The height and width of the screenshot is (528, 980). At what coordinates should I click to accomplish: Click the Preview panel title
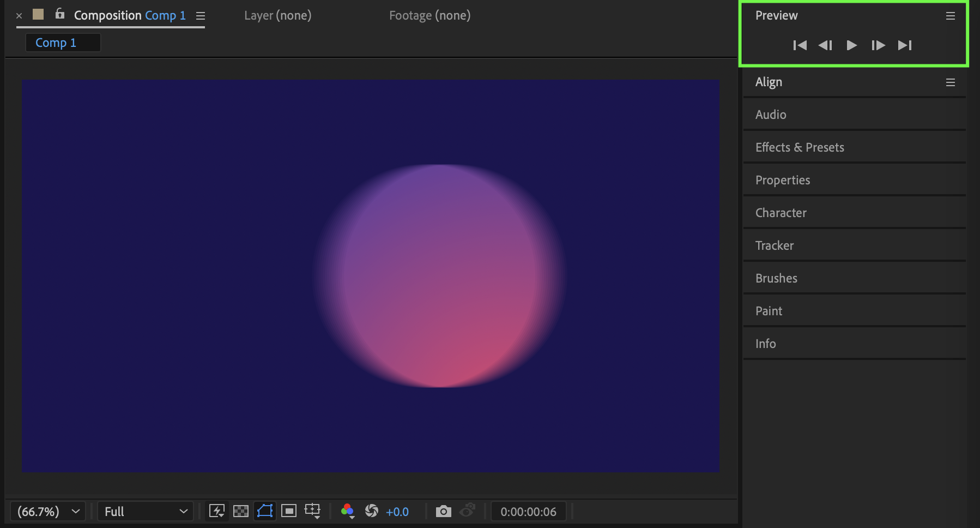(777, 15)
